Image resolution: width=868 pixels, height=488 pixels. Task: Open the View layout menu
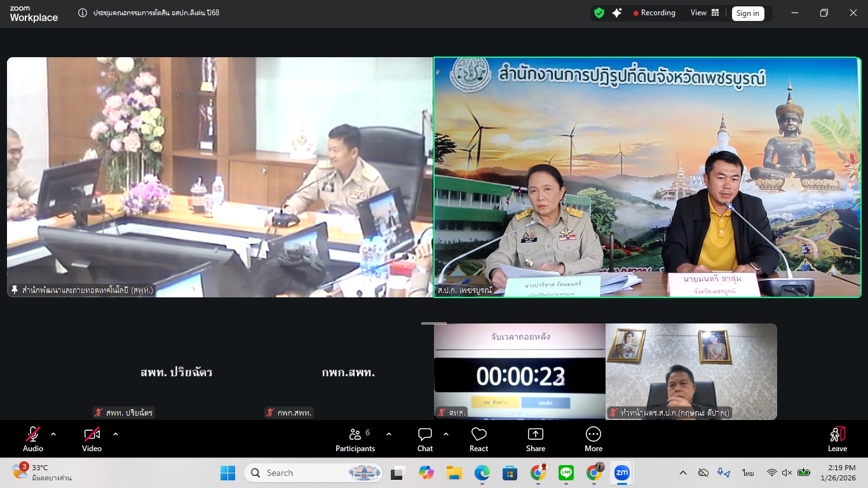(x=703, y=13)
